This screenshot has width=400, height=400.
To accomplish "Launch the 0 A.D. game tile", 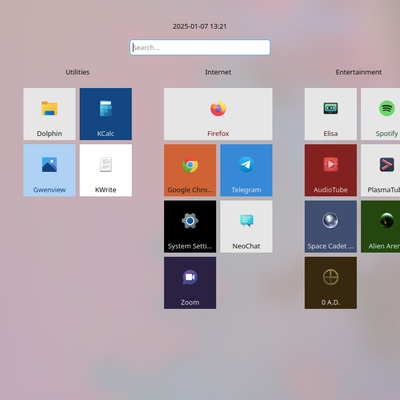I will (331, 283).
